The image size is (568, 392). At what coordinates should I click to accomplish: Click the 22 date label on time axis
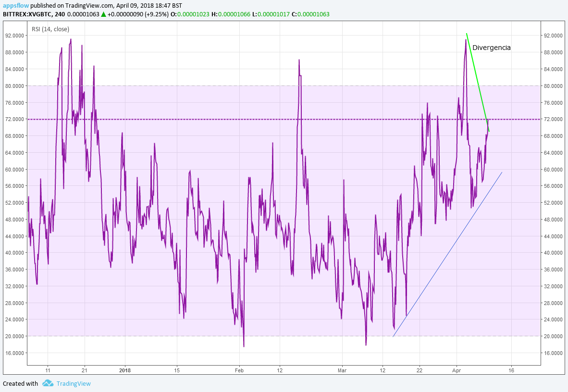[x=420, y=370]
